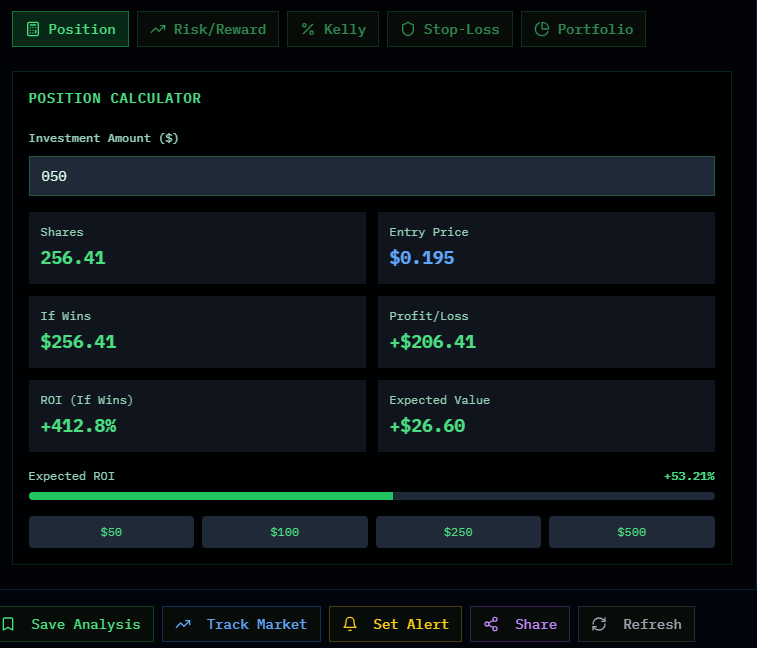Choose the $500 preset amount button
Screen dimensions: 757x648
[x=632, y=532]
